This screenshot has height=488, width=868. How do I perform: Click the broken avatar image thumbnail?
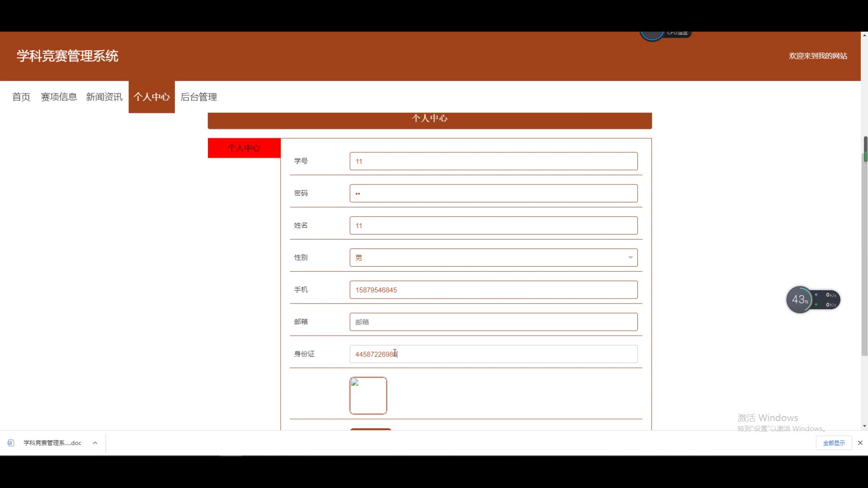[x=368, y=396]
